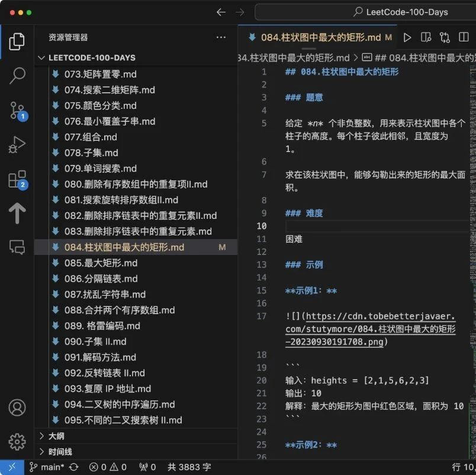Open the Accounts menu icon
The height and width of the screenshot is (475, 476).
click(x=17, y=408)
